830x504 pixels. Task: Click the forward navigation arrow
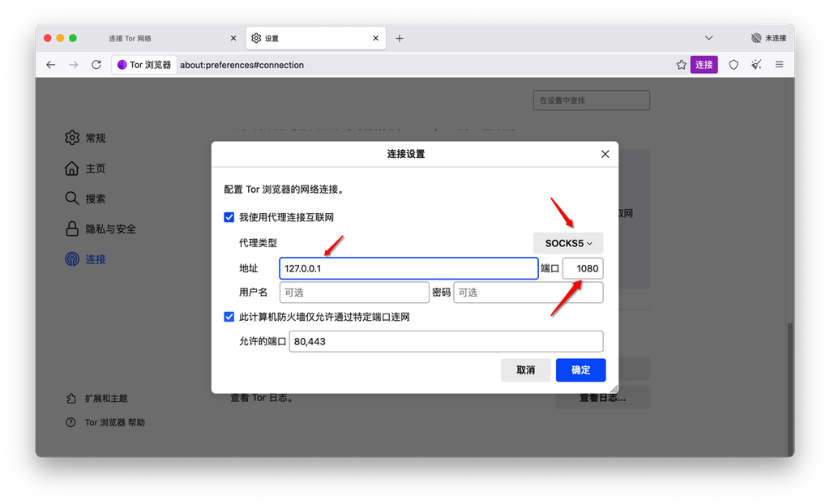tap(74, 65)
